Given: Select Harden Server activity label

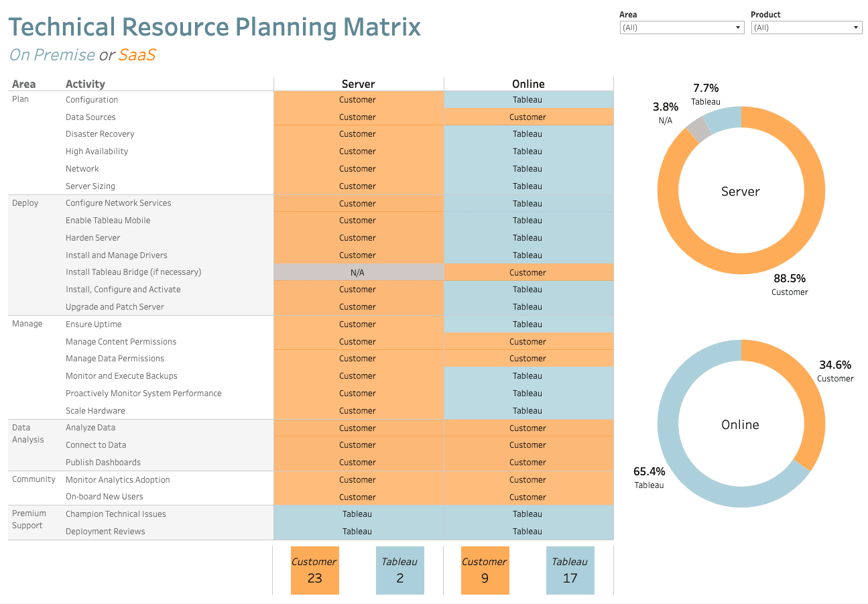Looking at the screenshot, I should tap(93, 238).
